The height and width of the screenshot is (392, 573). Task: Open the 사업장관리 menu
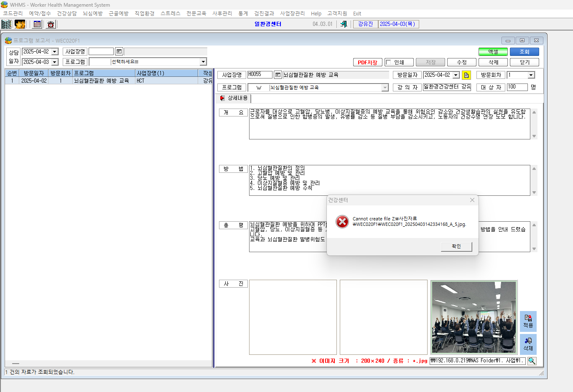click(x=293, y=13)
